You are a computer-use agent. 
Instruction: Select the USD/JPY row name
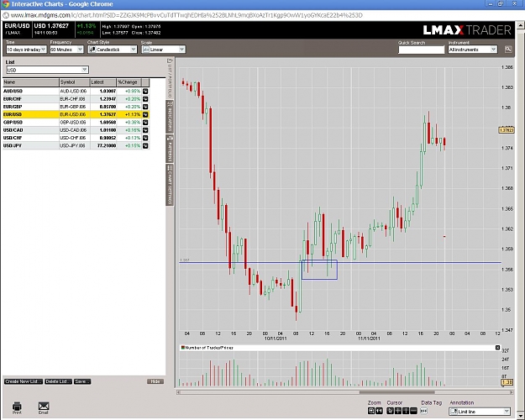click(13, 145)
